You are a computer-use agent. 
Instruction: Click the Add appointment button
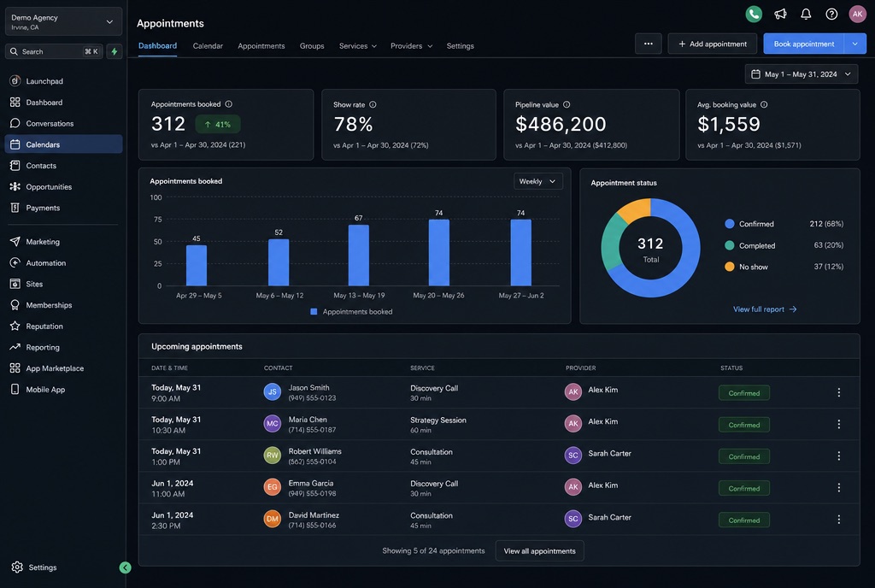coord(712,44)
